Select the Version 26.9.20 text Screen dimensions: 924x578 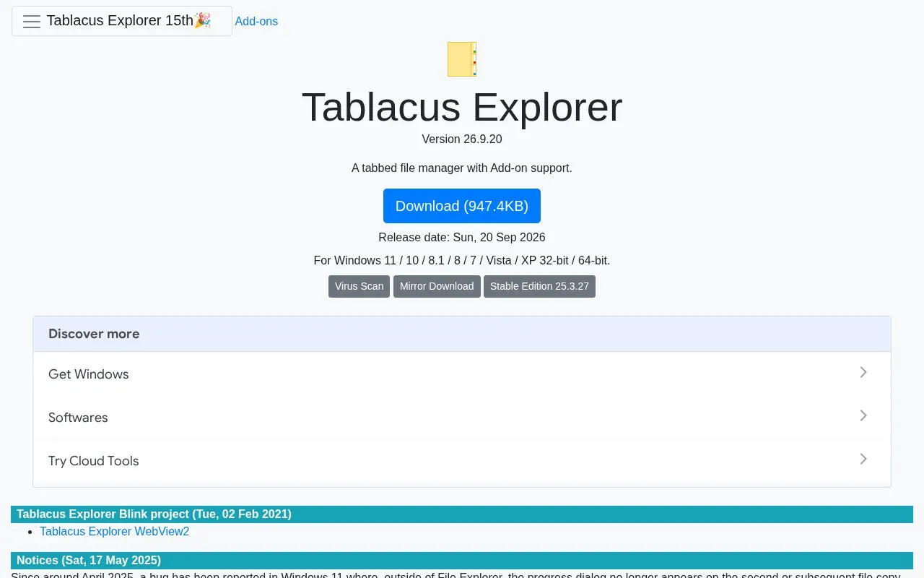coord(462,139)
